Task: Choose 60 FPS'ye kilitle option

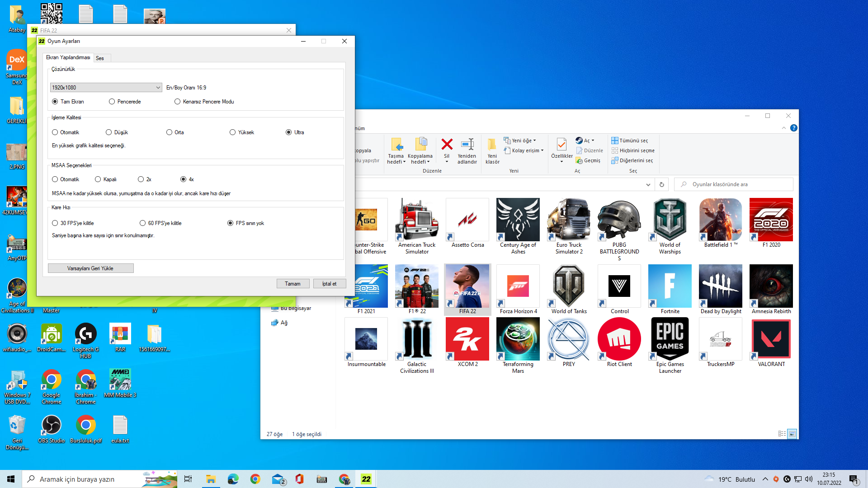Action: click(142, 223)
